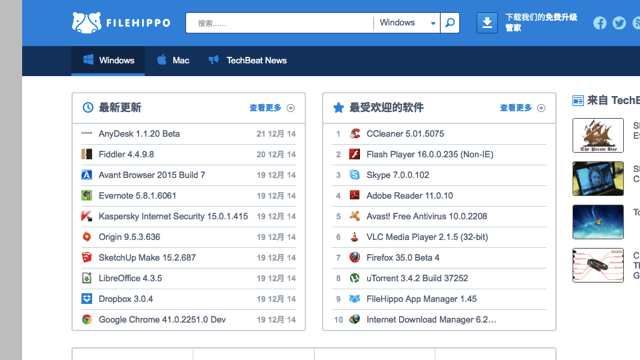Click the FileHippo App Manager icon

tap(355, 299)
